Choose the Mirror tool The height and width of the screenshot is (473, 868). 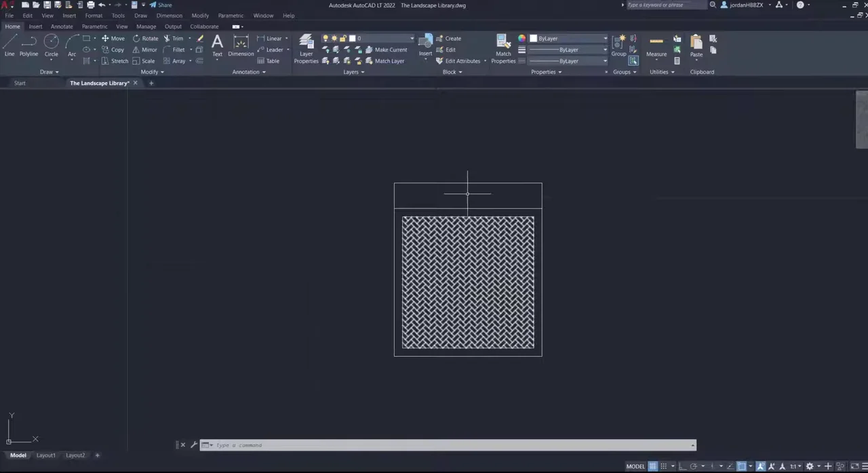[144, 50]
